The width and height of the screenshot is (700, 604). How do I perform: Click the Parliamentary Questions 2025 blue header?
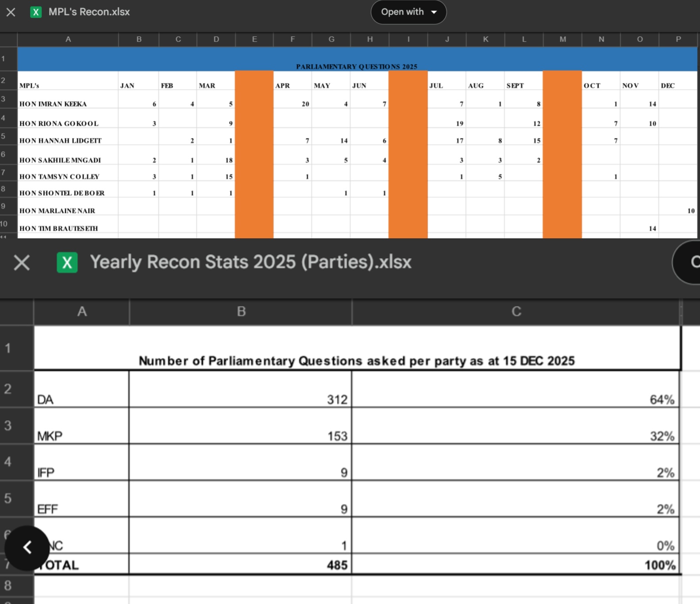(x=357, y=60)
